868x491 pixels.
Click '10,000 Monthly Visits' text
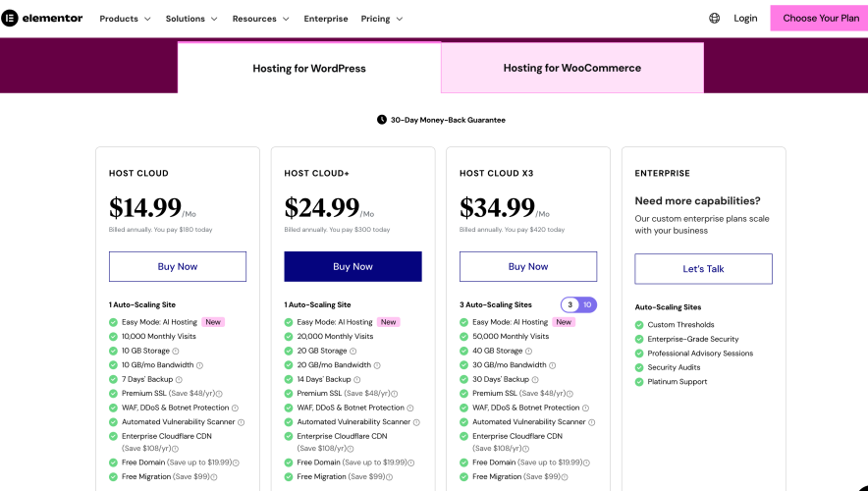coord(159,337)
